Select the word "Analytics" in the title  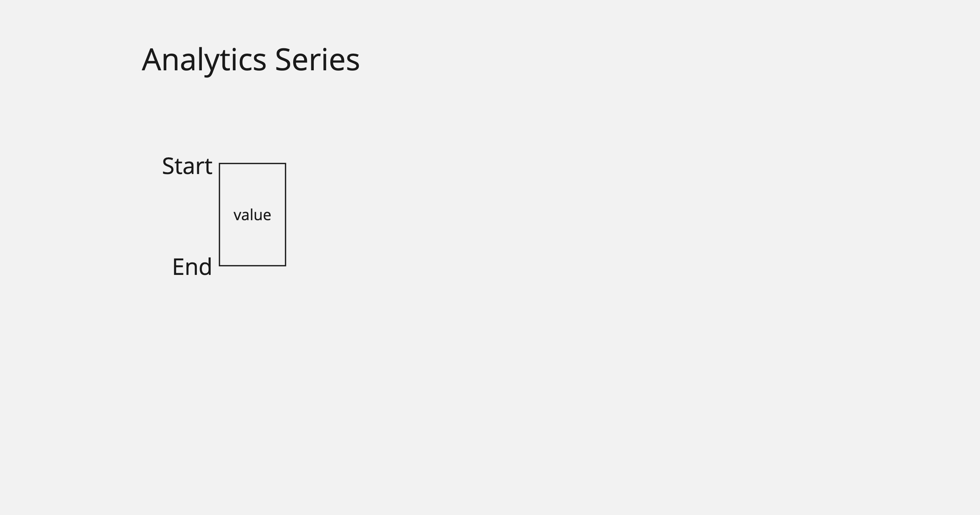pyautogui.click(x=204, y=60)
